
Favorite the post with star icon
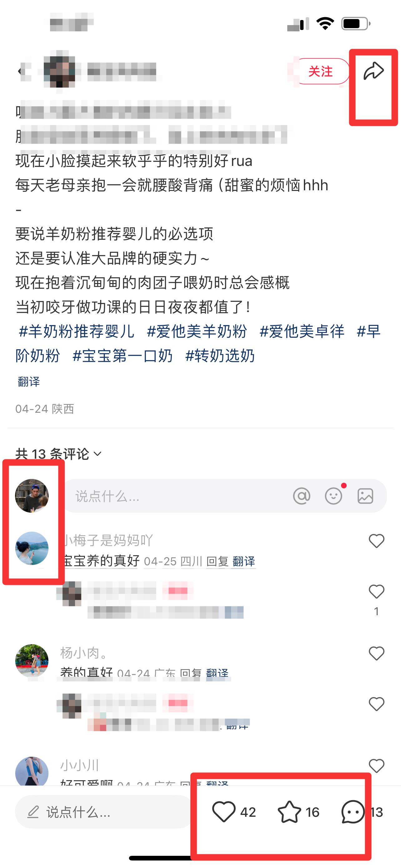[289, 812]
